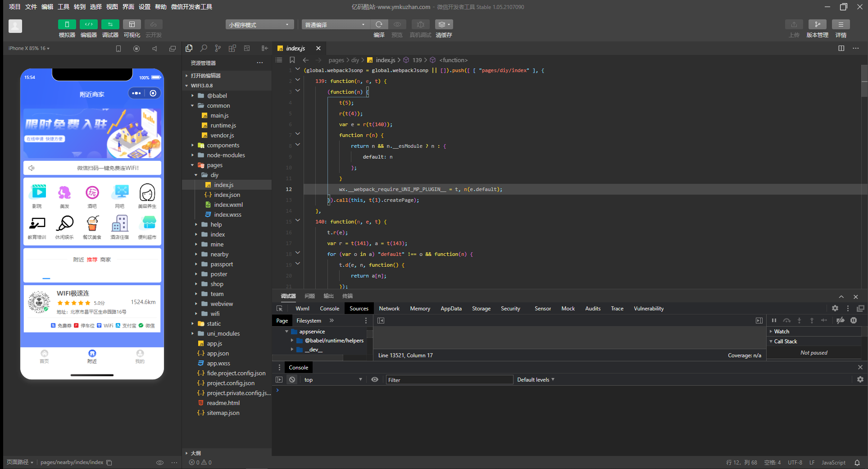
Task: Click the console Filter input field
Action: tap(449, 380)
